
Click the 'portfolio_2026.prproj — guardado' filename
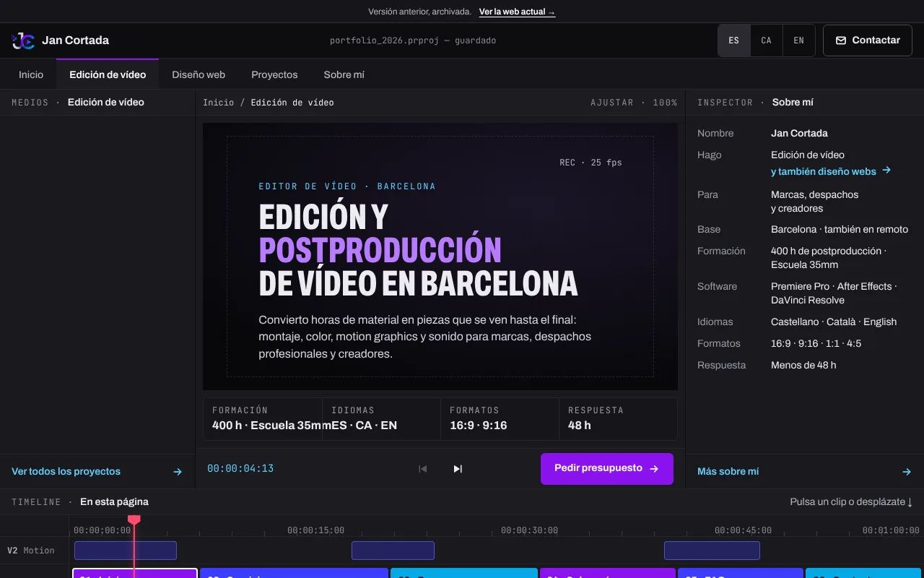(413, 40)
